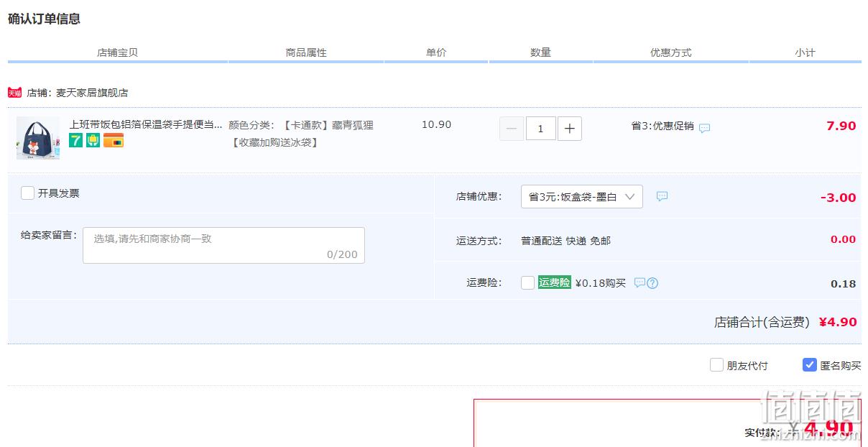Focus the seller message box 给卖家留言
This screenshot has height=447, width=868.
pos(223,245)
